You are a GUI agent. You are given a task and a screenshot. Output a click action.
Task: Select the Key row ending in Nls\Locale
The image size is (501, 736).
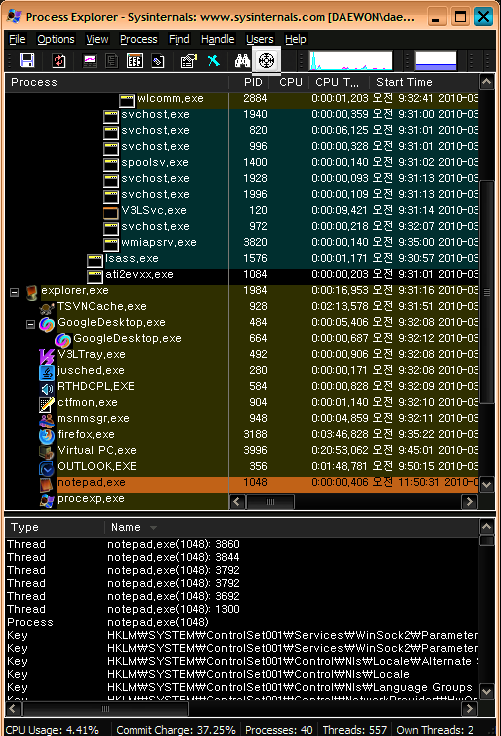(242, 675)
